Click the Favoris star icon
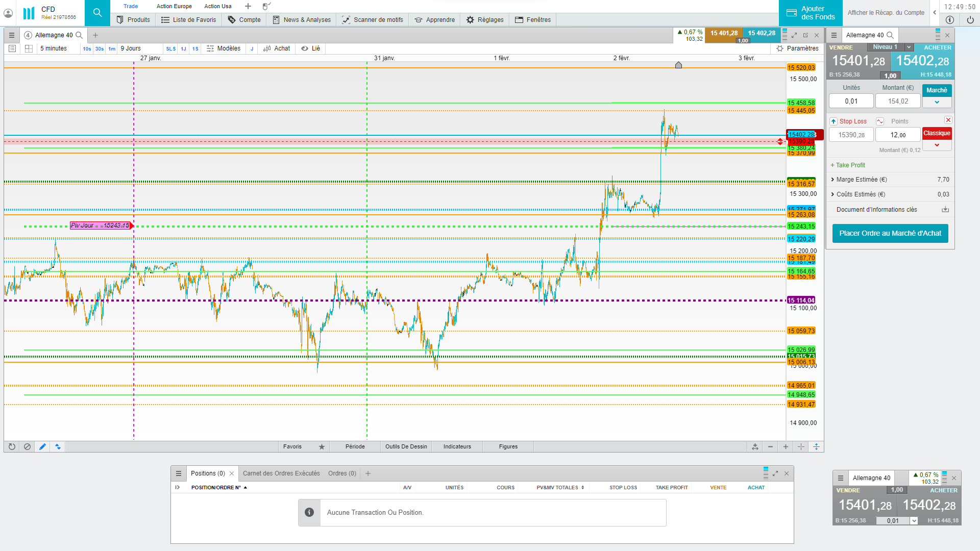The width and height of the screenshot is (980, 551). (322, 446)
